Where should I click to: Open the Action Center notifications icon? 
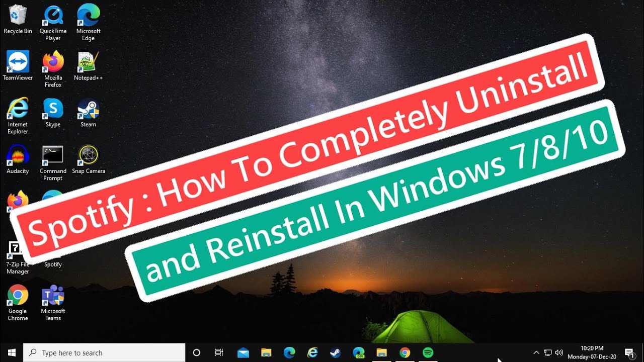(629, 352)
